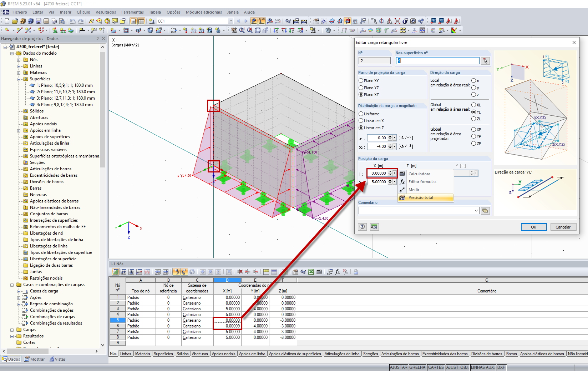The image size is (588, 371).
Task: Open the CC1 load case dropdown
Action: [x=231, y=21]
